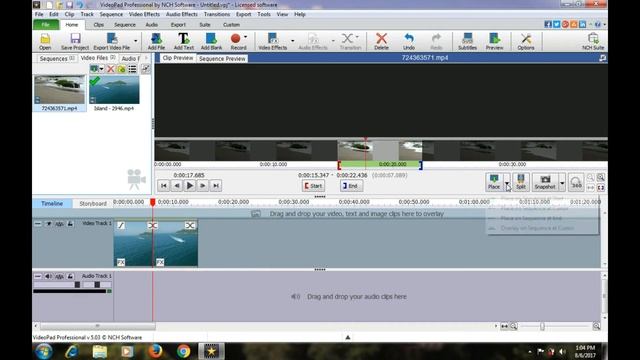This screenshot has width=640, height=360.
Task: Take a Snapshot of the frame
Action: 545,182
